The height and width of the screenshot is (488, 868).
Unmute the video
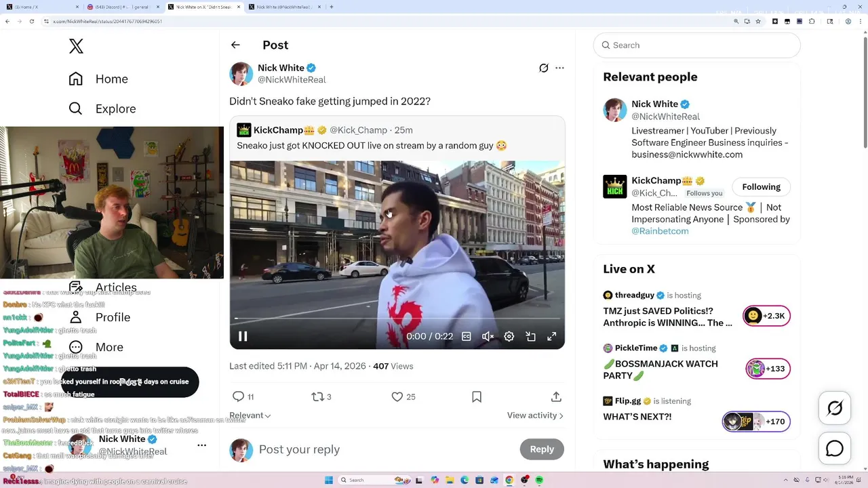(x=488, y=336)
